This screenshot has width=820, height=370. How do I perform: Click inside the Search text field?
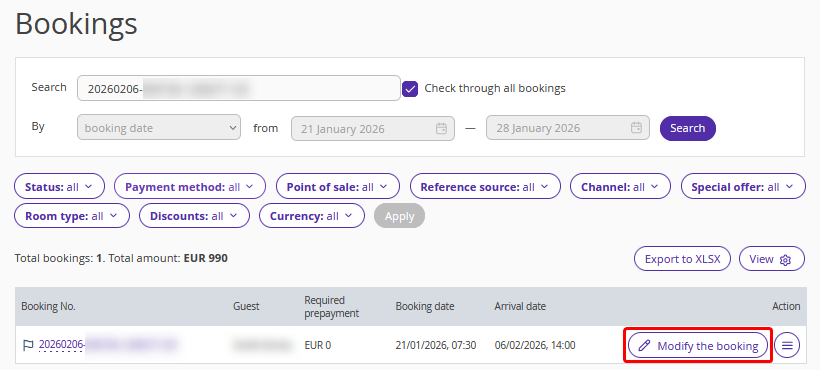click(239, 88)
